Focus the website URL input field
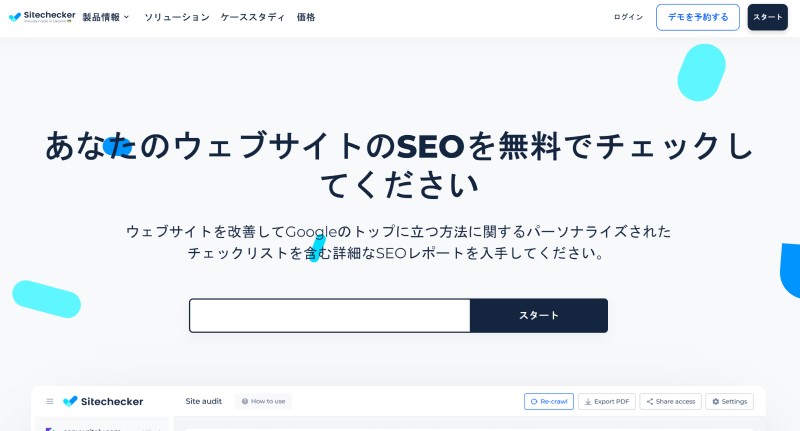 pyautogui.click(x=330, y=316)
